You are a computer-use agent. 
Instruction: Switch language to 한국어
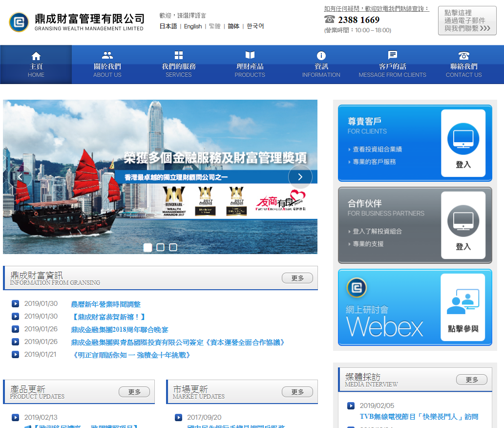(x=255, y=26)
